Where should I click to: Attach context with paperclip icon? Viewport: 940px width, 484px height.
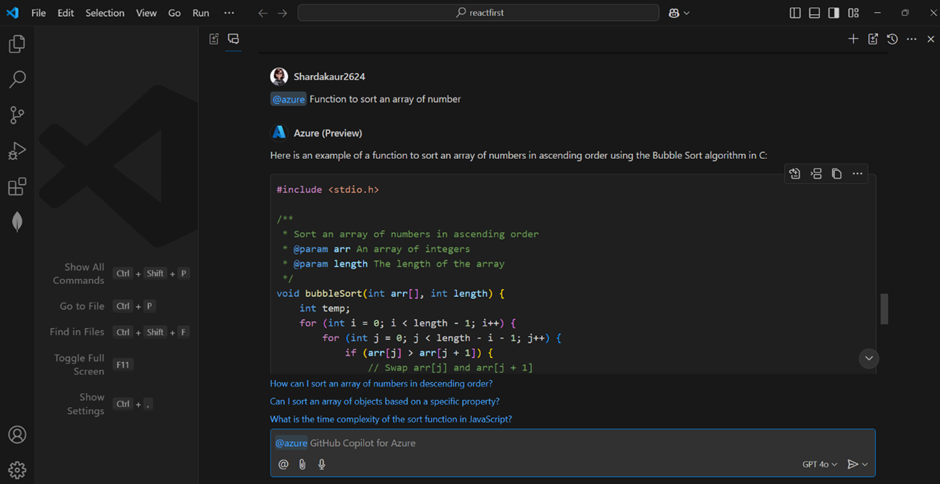pyautogui.click(x=302, y=464)
